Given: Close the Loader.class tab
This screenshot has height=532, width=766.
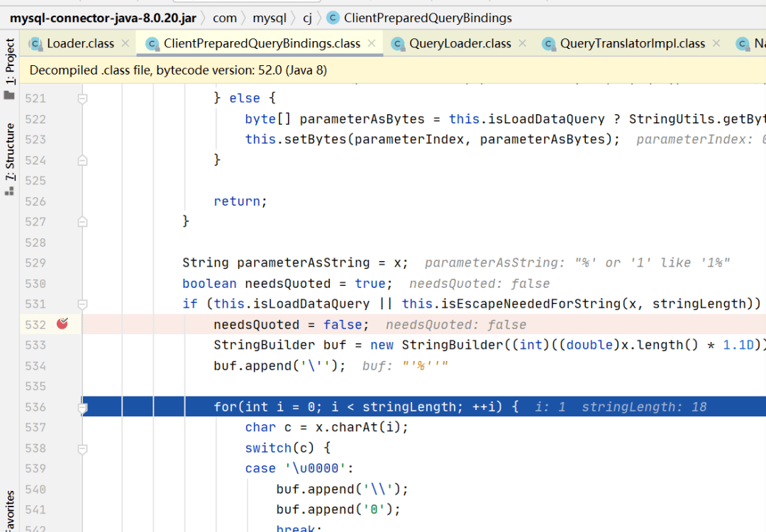Looking at the screenshot, I should pos(126,43).
